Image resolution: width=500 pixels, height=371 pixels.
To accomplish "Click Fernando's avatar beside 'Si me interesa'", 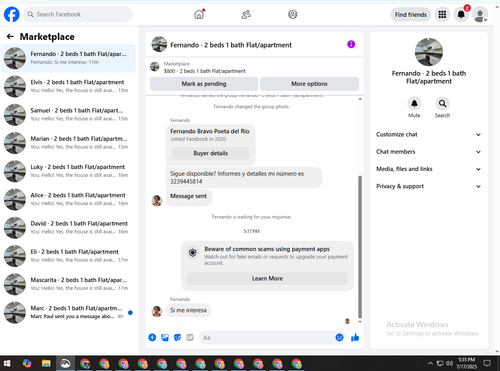I will [x=157, y=311].
